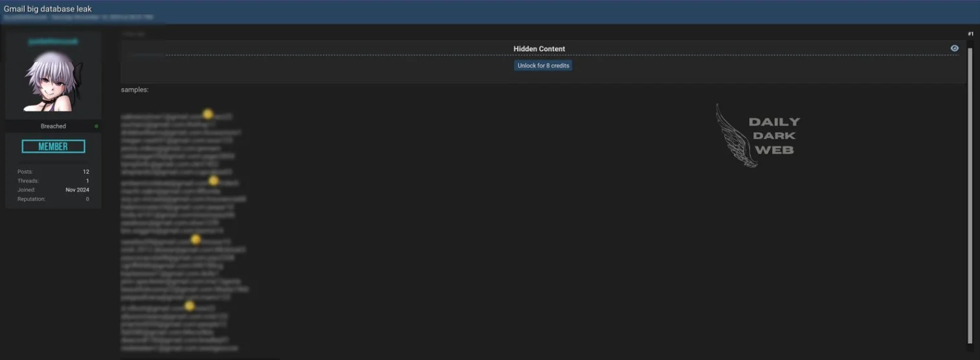
Task: Open the poster's anime avatar image
Action: (53, 82)
